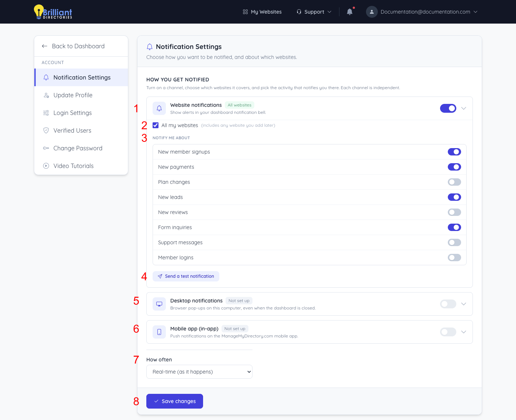
Task: Click the Member logins row label
Action: [x=176, y=258]
